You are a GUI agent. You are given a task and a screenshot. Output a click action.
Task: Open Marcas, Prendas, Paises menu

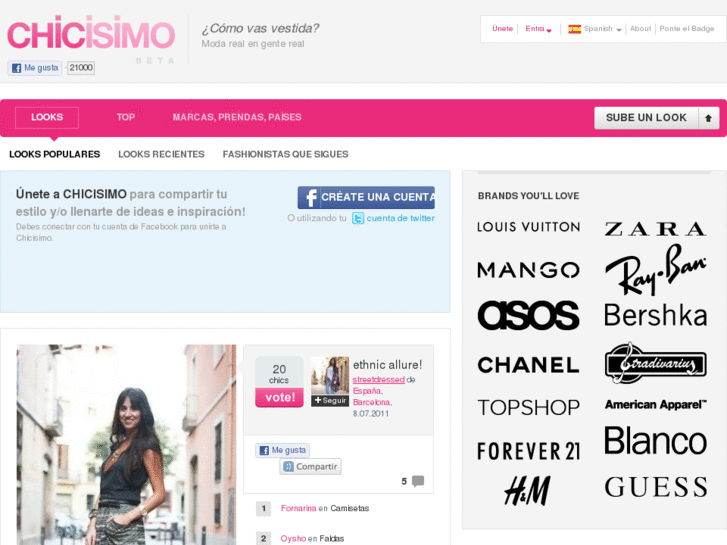tap(237, 117)
